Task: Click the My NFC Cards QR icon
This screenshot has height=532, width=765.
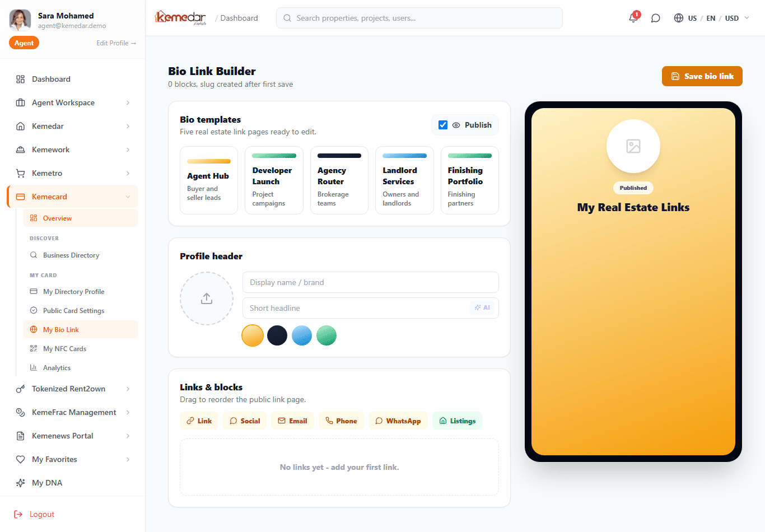Action: (x=34, y=348)
